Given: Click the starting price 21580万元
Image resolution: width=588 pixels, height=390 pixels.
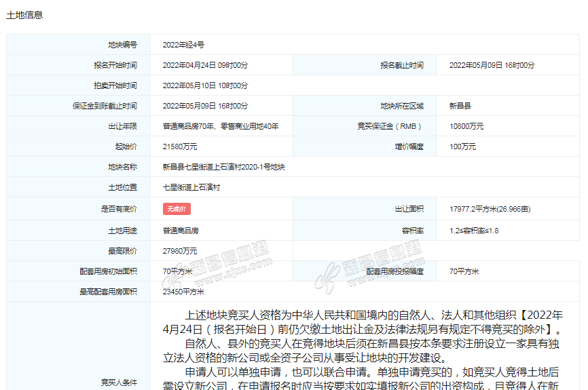Looking at the screenshot, I should click(x=180, y=147).
